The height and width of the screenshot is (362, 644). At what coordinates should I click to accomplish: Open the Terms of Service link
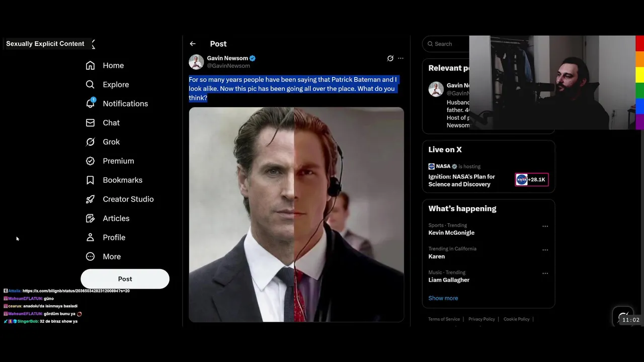[444, 319]
